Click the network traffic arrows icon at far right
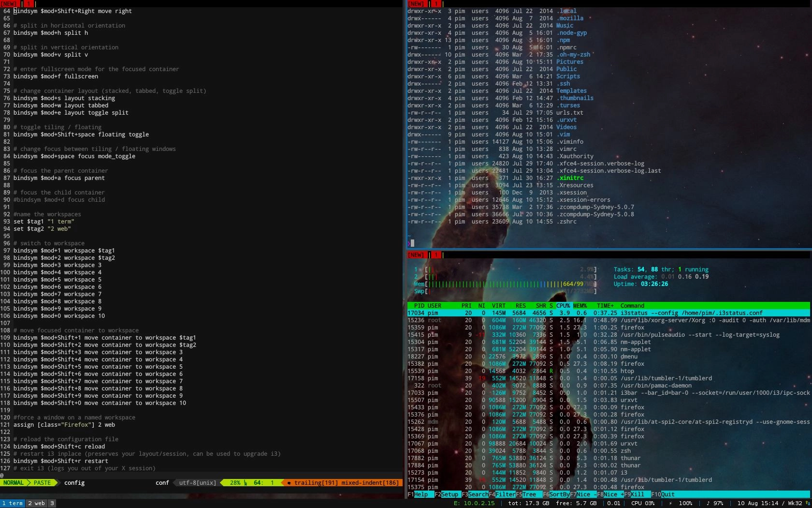This screenshot has height=508, width=812. [808, 503]
